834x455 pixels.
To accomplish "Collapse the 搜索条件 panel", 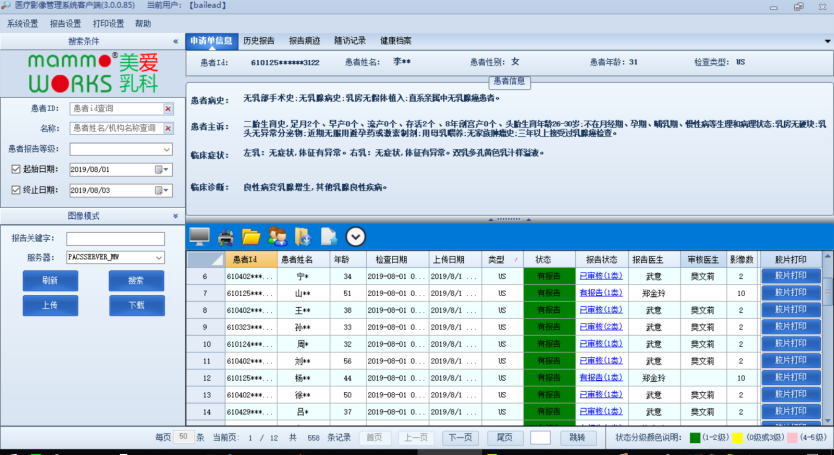I will pyautogui.click(x=176, y=41).
